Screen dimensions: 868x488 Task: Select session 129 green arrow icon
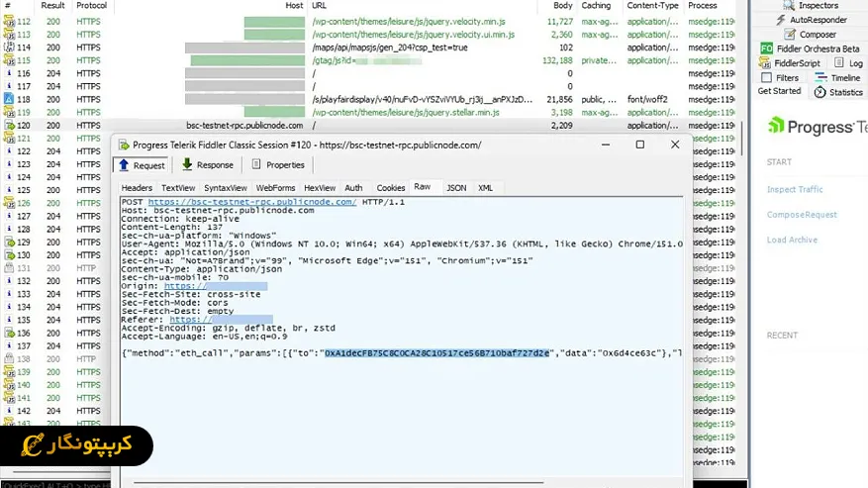[9, 243]
